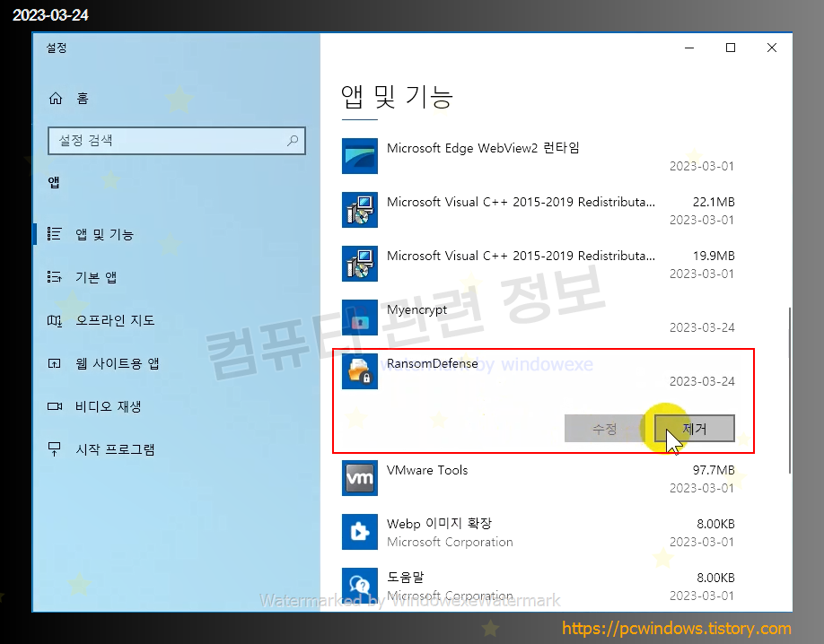Click the 시작 프로그램 icon

click(x=54, y=449)
